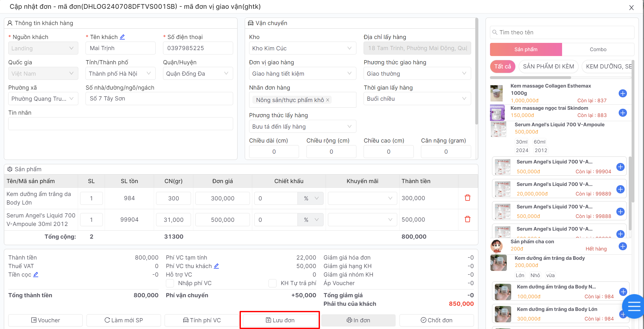Viewport: 644px width, 329px height.
Task: Add Kem massage Collagen Esthemax with plus icon
Action: 623,93
